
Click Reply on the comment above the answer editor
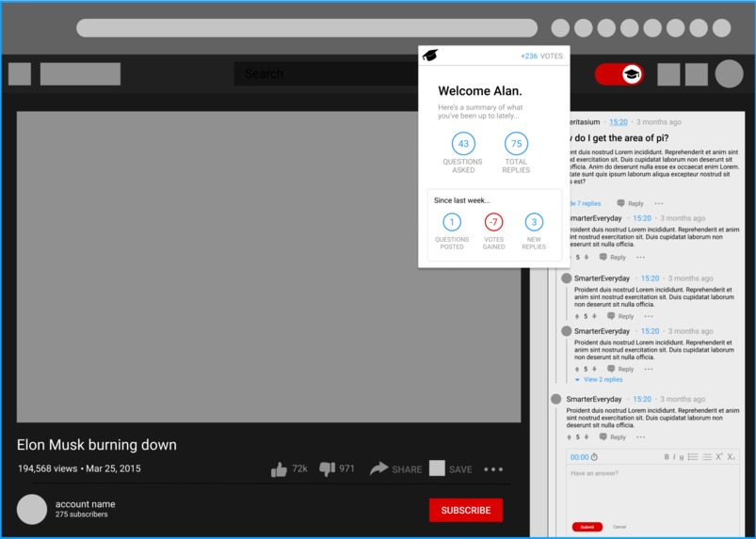click(x=612, y=437)
